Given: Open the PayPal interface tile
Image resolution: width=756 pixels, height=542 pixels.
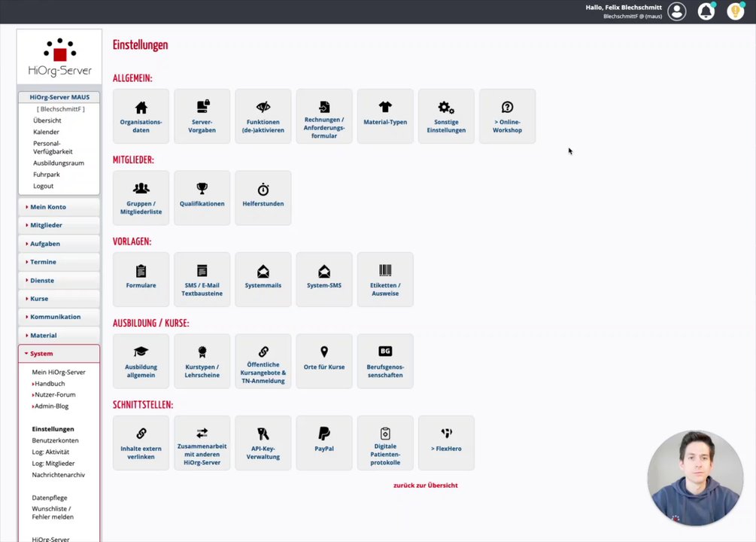Looking at the screenshot, I should 324,443.
